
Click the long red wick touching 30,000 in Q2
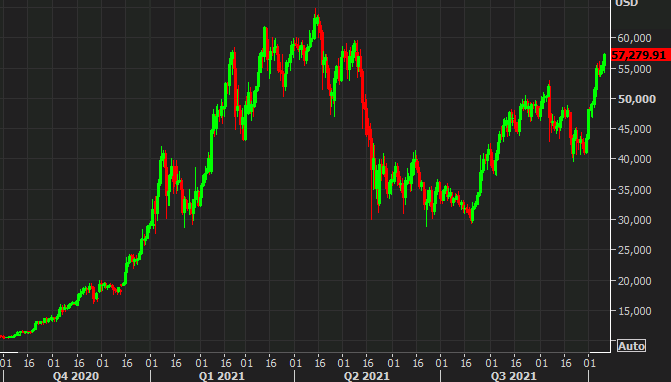[x=371, y=201]
